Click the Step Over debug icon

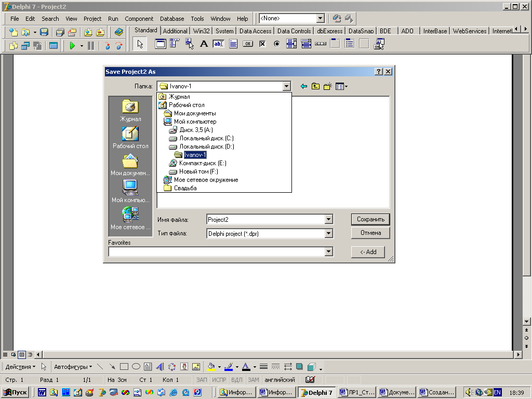(119, 46)
